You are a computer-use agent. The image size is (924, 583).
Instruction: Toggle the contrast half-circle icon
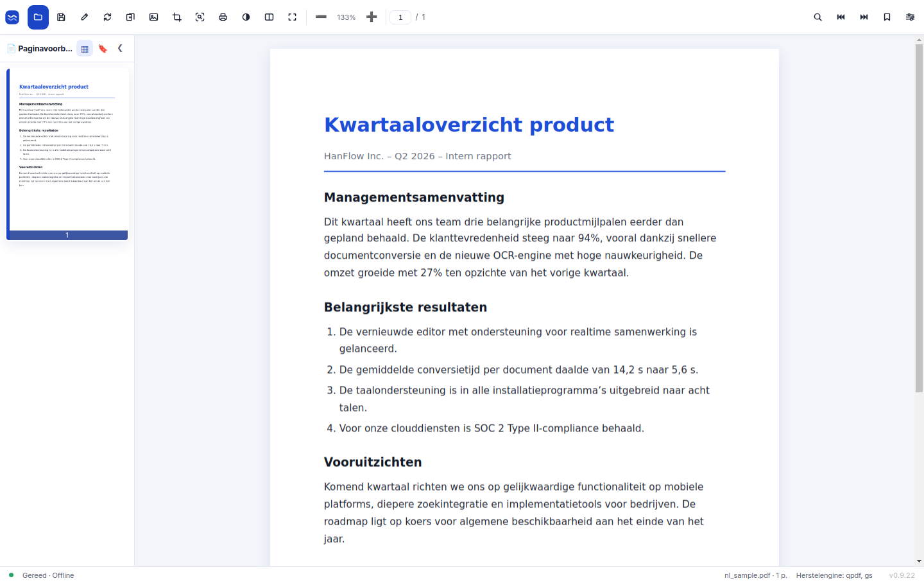(246, 17)
